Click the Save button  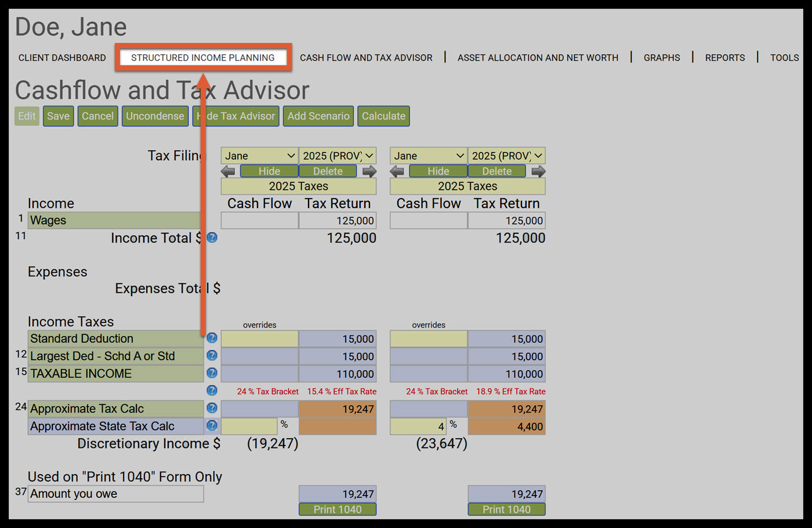58,116
